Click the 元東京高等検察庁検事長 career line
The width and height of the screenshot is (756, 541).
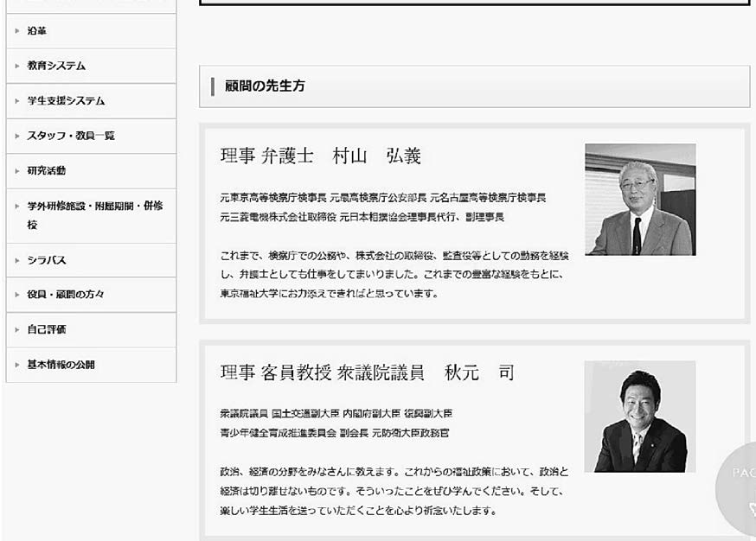tap(382, 198)
